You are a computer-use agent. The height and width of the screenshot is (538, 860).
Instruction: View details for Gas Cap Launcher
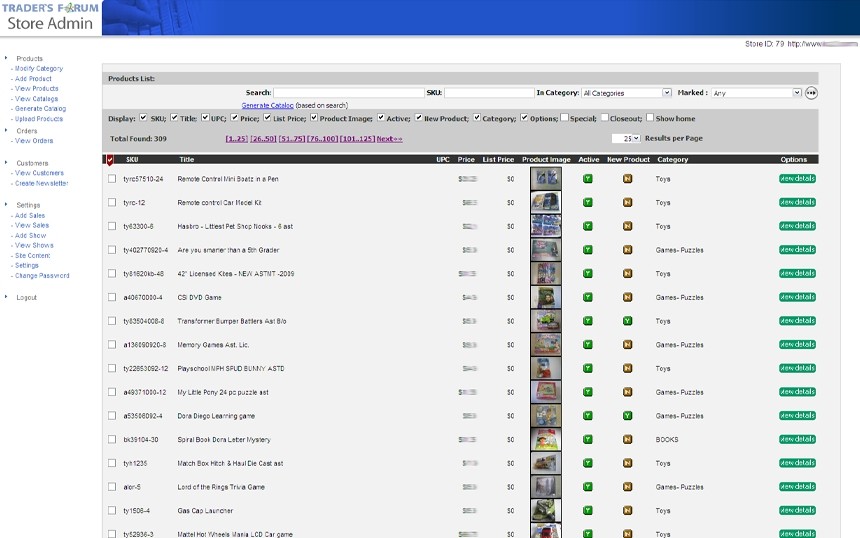coord(797,511)
